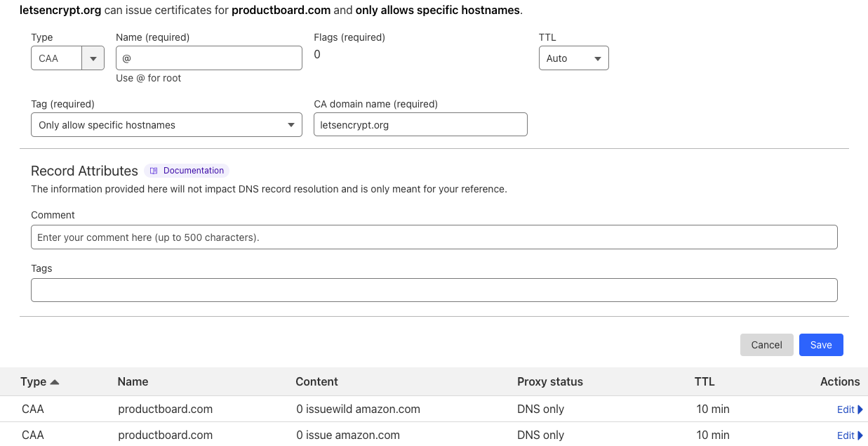
Task: Click productboard.com in the issuewild row
Action: (166, 409)
